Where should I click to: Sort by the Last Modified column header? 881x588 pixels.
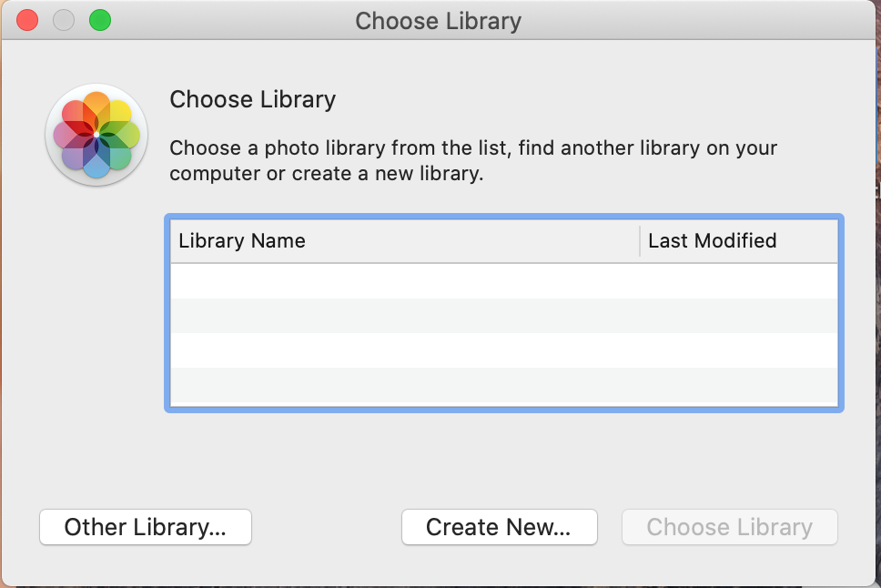[x=737, y=241]
